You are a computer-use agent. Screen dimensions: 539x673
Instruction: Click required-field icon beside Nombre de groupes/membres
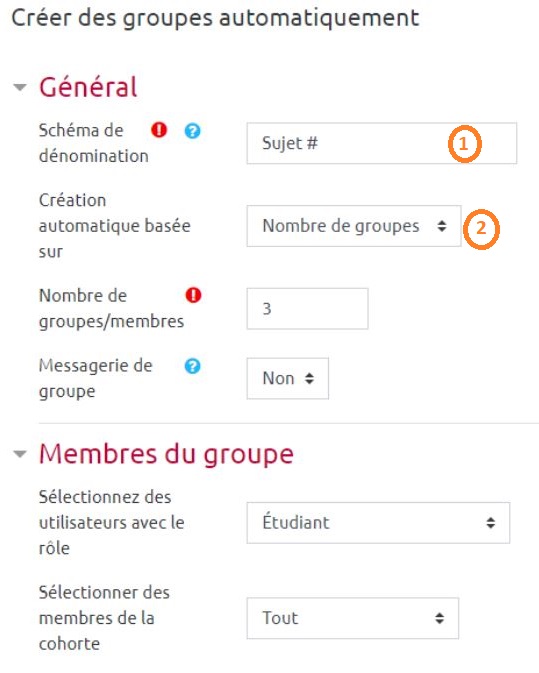193,295
